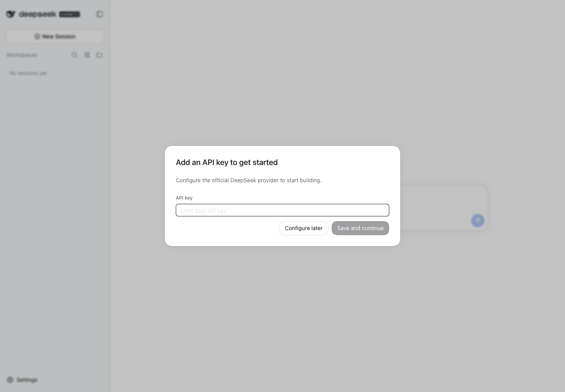Start a New Session from the sidebar

55,36
